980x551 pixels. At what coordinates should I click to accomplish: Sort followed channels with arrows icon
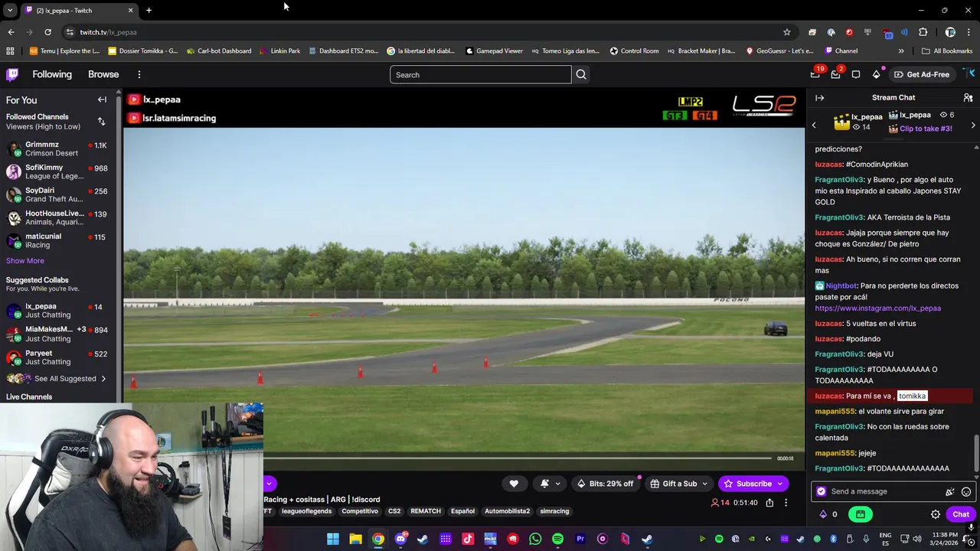tap(101, 122)
